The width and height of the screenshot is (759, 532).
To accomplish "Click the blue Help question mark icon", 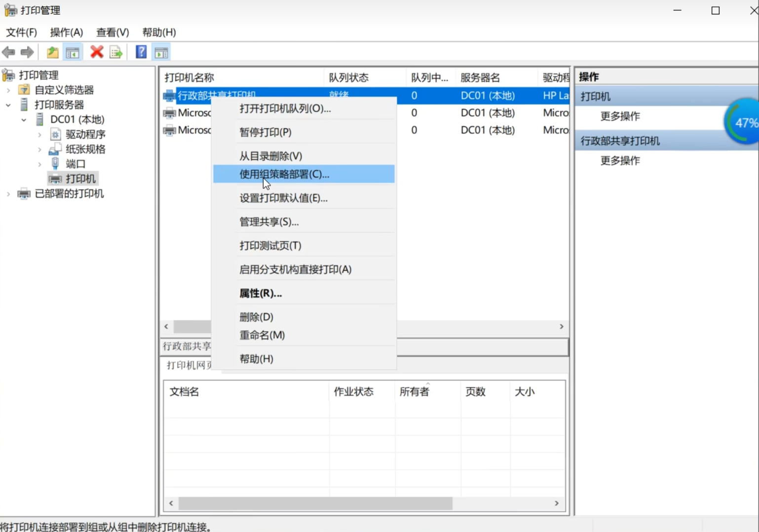I will point(141,52).
